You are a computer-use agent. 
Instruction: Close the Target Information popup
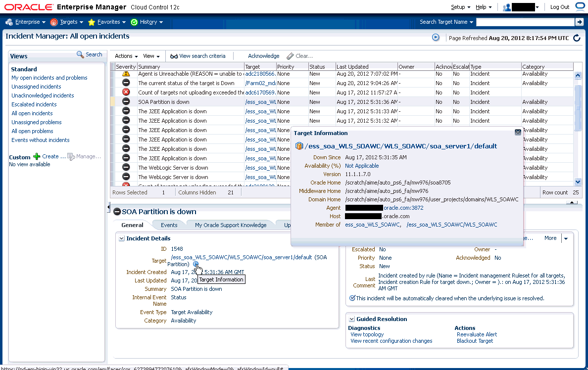pyautogui.click(x=518, y=133)
